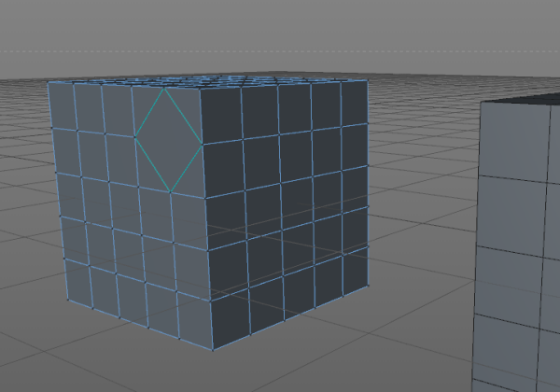The width and height of the screenshot is (560, 392).
Task: Select the teal-outlined diamond polygon on the cube
Action: [x=169, y=140]
